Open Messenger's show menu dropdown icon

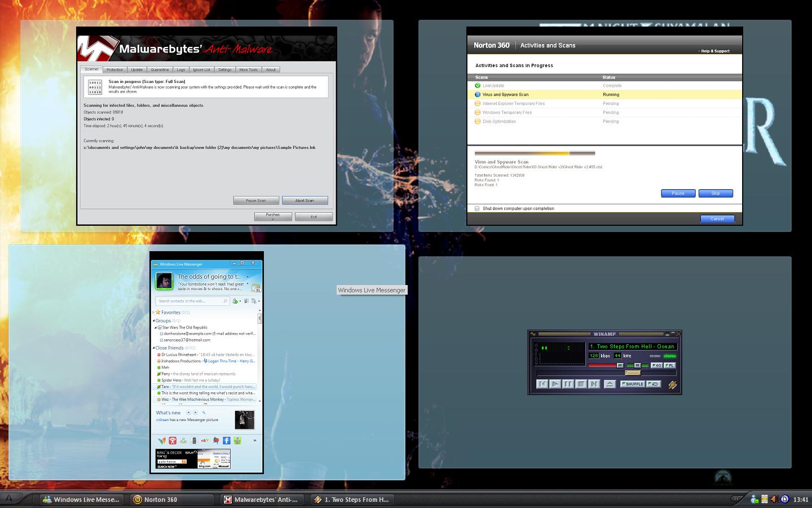255,301
